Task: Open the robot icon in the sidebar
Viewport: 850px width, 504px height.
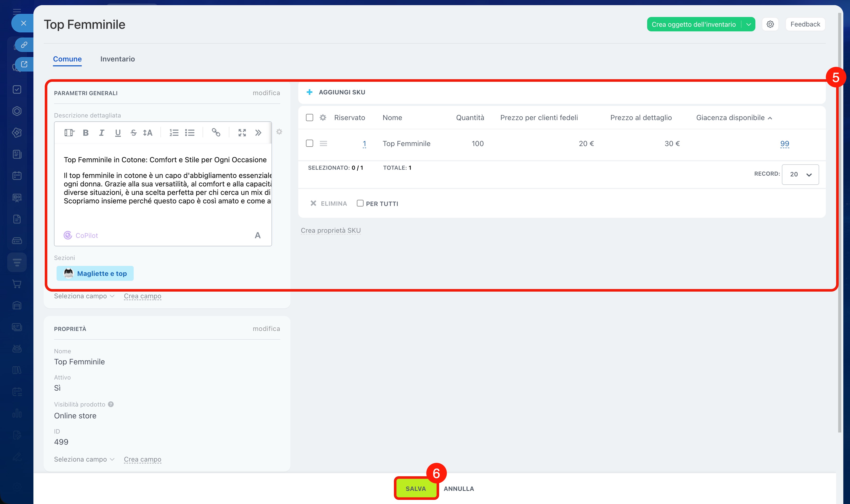Action: pos(17,348)
